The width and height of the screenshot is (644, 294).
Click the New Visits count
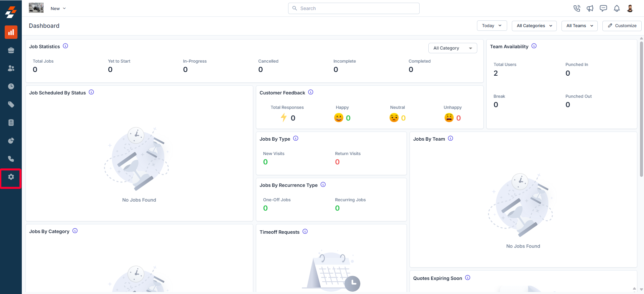[x=265, y=162]
